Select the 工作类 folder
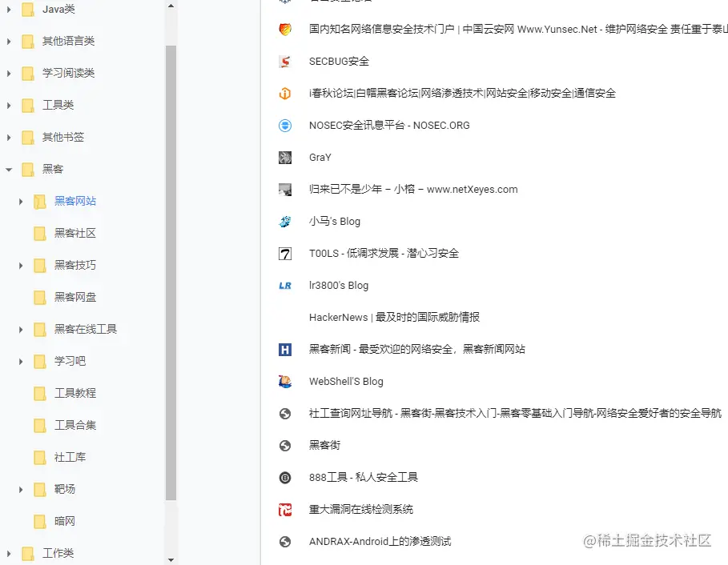 [x=58, y=554]
